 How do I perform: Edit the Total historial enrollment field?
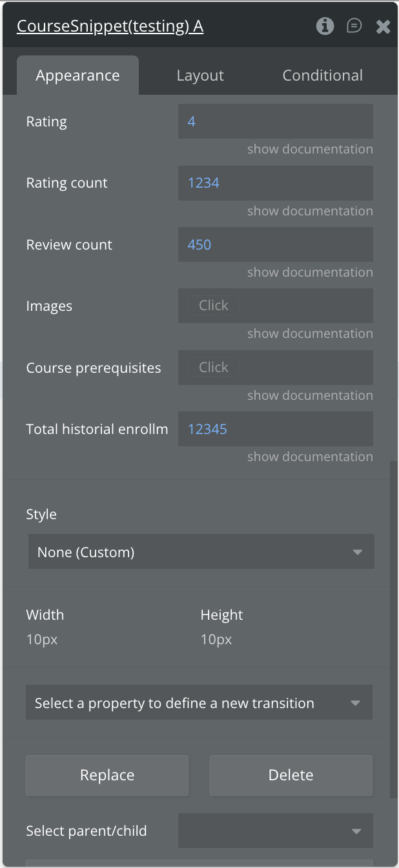pyautogui.click(x=275, y=429)
